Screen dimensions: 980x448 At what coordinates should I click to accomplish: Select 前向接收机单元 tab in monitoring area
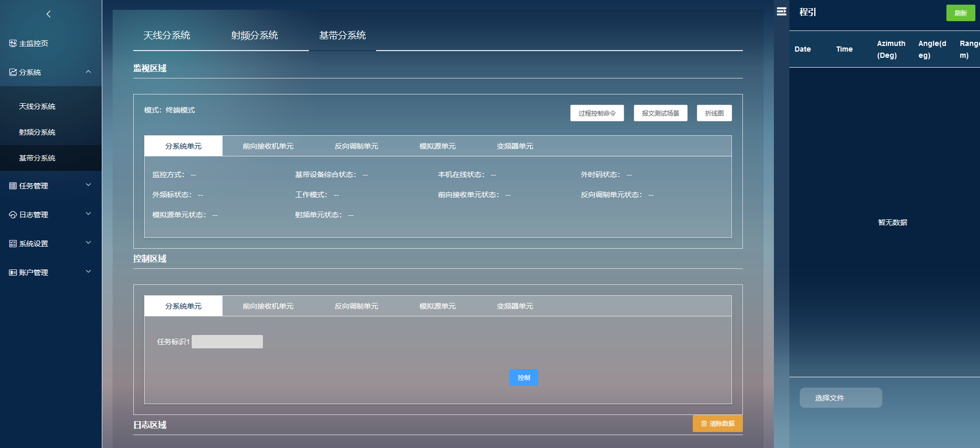(x=268, y=146)
